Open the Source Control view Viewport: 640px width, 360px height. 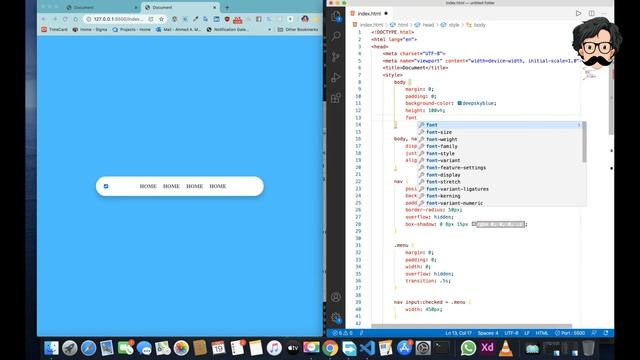pyautogui.click(x=336, y=57)
